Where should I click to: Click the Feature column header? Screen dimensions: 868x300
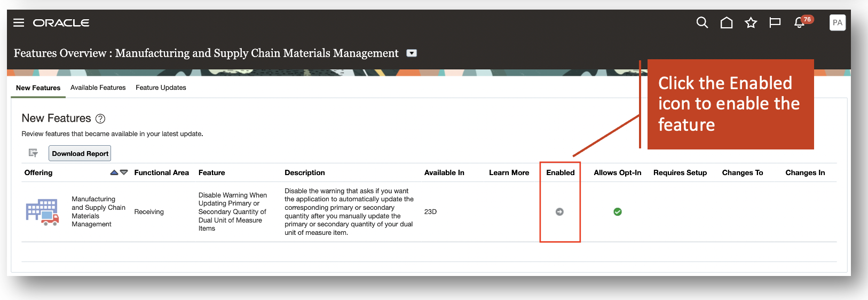coord(212,172)
